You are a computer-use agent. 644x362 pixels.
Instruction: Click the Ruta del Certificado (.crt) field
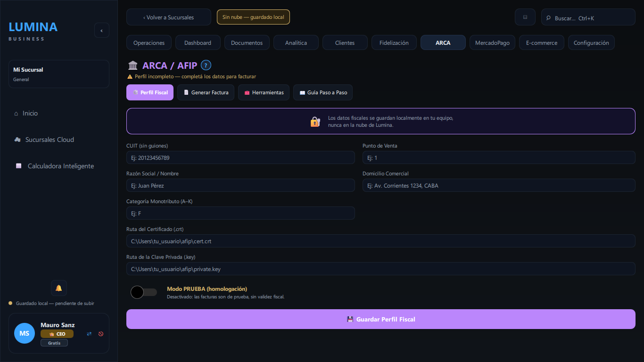tap(381, 241)
